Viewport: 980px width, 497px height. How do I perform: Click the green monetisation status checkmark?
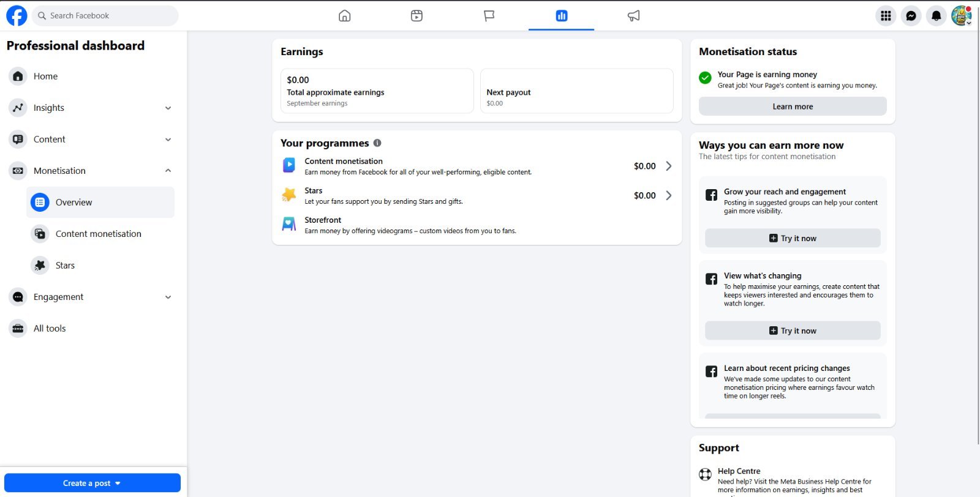(705, 78)
